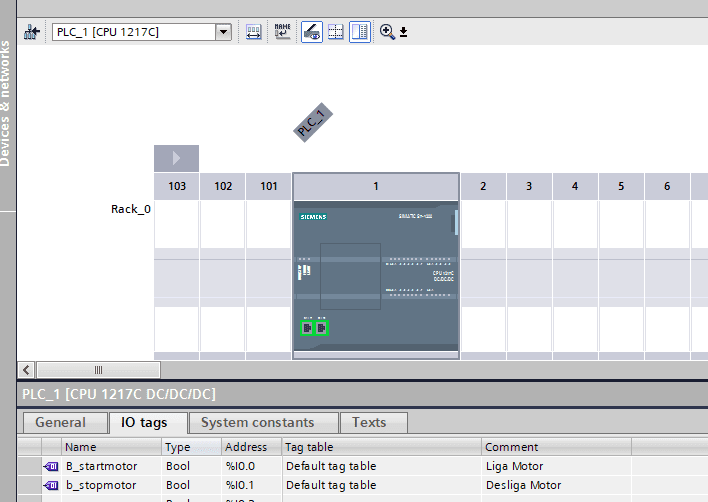Switch to the IO tags tab
This screenshot has width=708, height=502.
click(148, 423)
